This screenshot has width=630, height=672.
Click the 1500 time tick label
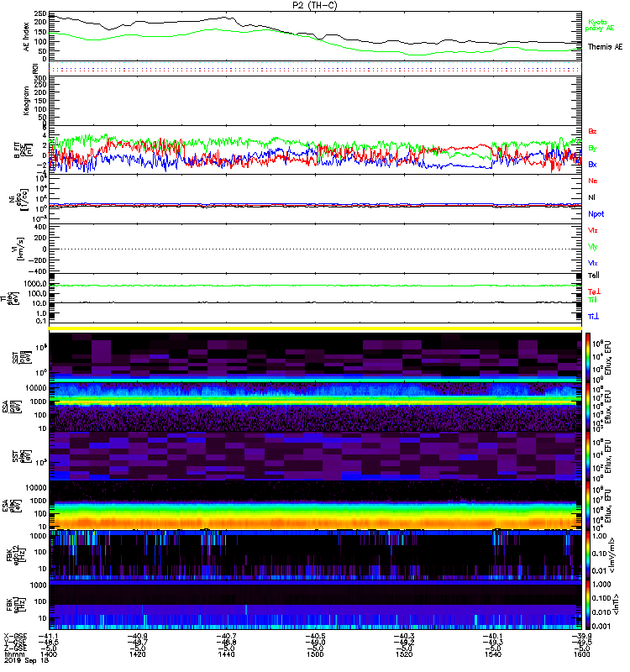click(315, 654)
